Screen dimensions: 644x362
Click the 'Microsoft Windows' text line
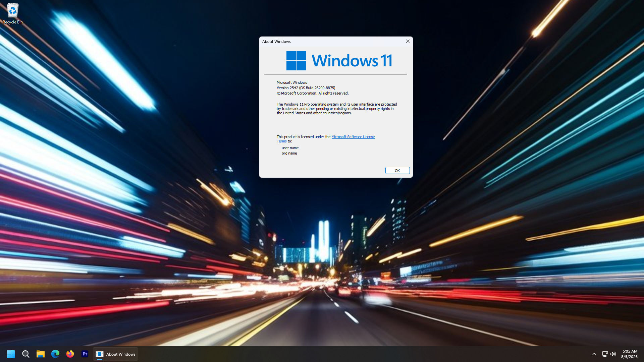[x=292, y=82]
